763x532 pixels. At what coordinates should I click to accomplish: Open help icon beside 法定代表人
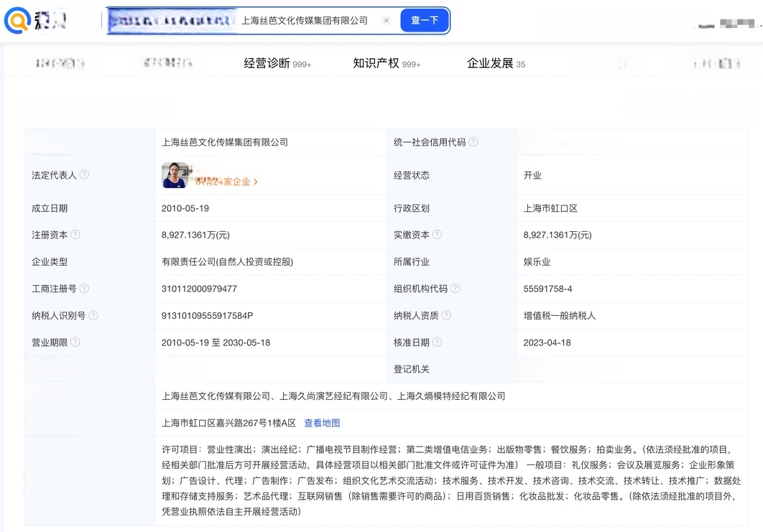click(x=84, y=174)
